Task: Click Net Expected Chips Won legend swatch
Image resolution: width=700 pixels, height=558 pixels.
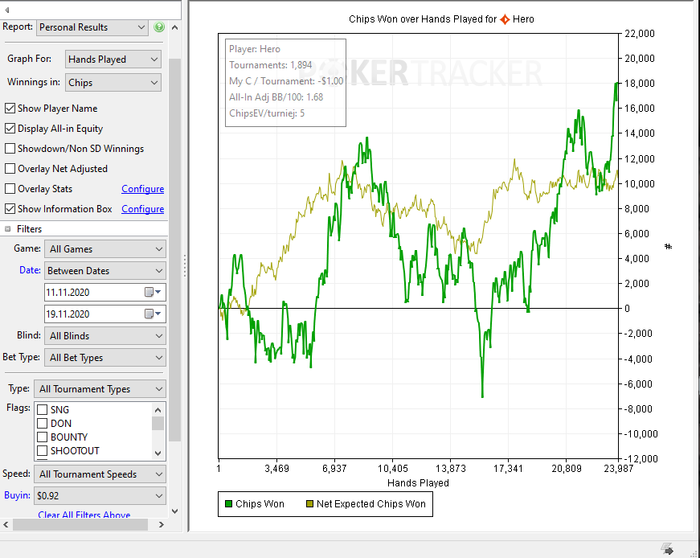Action: point(310,504)
